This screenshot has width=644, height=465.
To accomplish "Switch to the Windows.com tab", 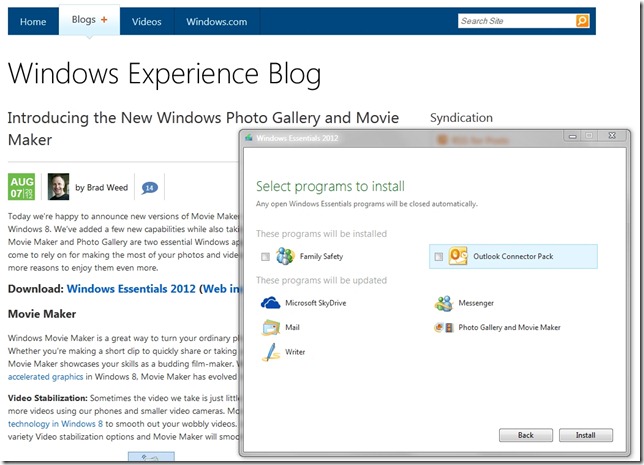I will [x=215, y=21].
